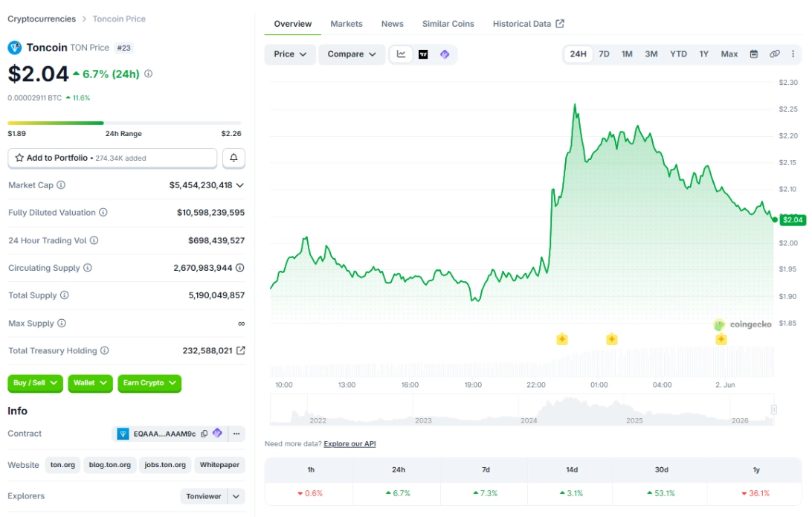Switch to the Overview tab
The width and height of the screenshot is (812, 517).
[292, 24]
